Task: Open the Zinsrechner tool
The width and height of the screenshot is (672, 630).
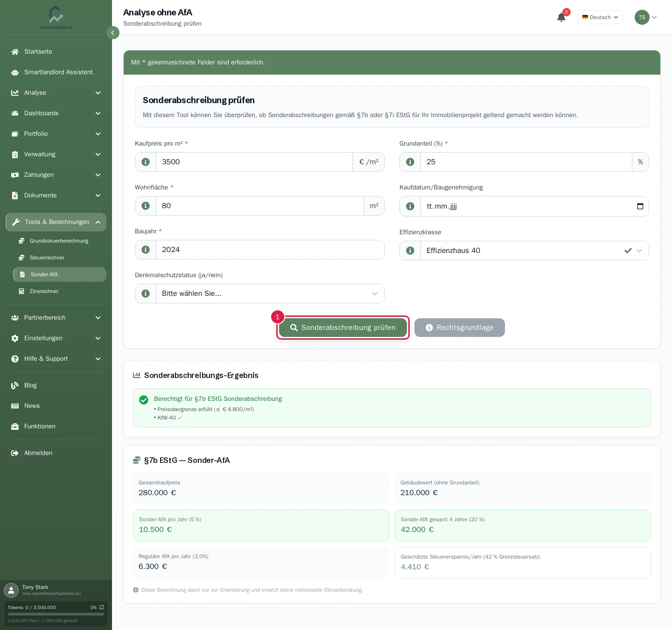Action: point(60,291)
